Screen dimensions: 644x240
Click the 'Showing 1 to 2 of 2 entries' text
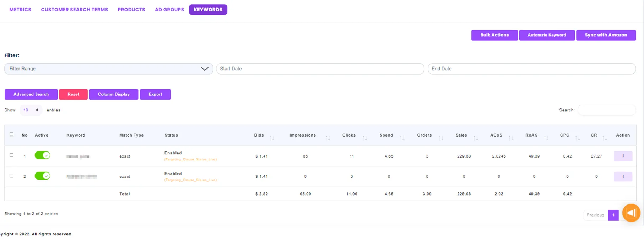[31, 214]
